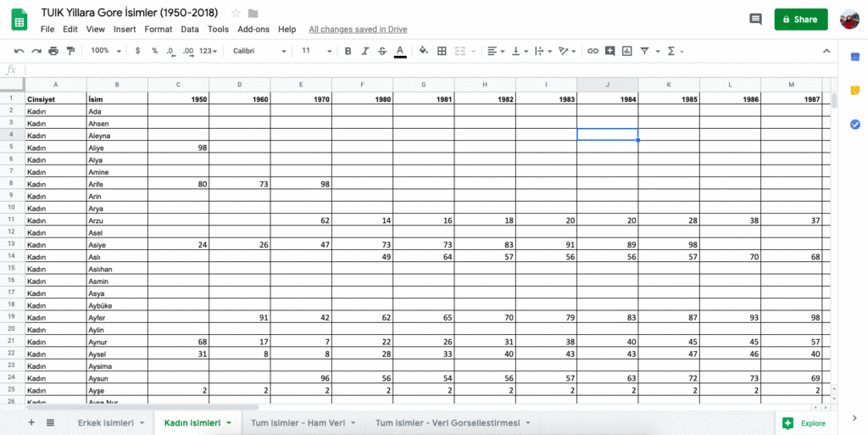Screen dimensions: 868x435
Task: Toggle strikethrough formatting
Action: pos(382,51)
